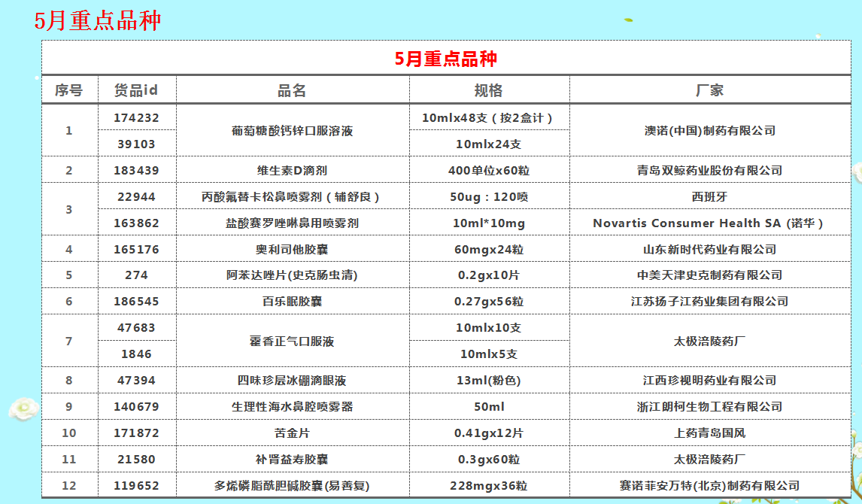Click "太极涪陵药厂" in the 藿香正气口服液 row

pyautogui.click(x=710, y=342)
